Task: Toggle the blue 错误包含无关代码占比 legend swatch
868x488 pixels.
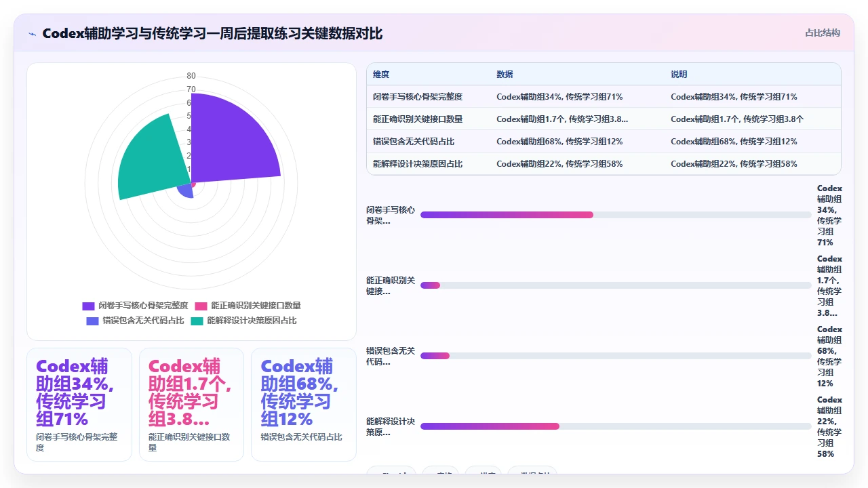Action: pos(92,321)
